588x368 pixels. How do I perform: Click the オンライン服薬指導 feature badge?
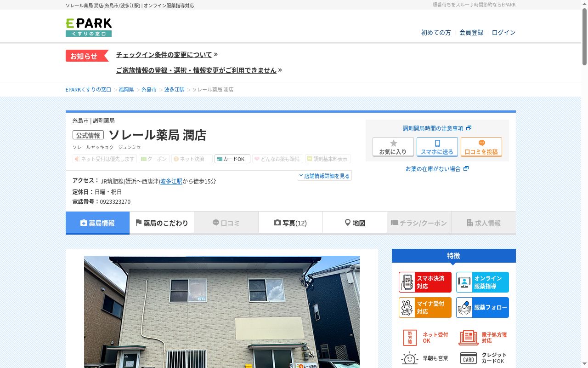pos(482,282)
